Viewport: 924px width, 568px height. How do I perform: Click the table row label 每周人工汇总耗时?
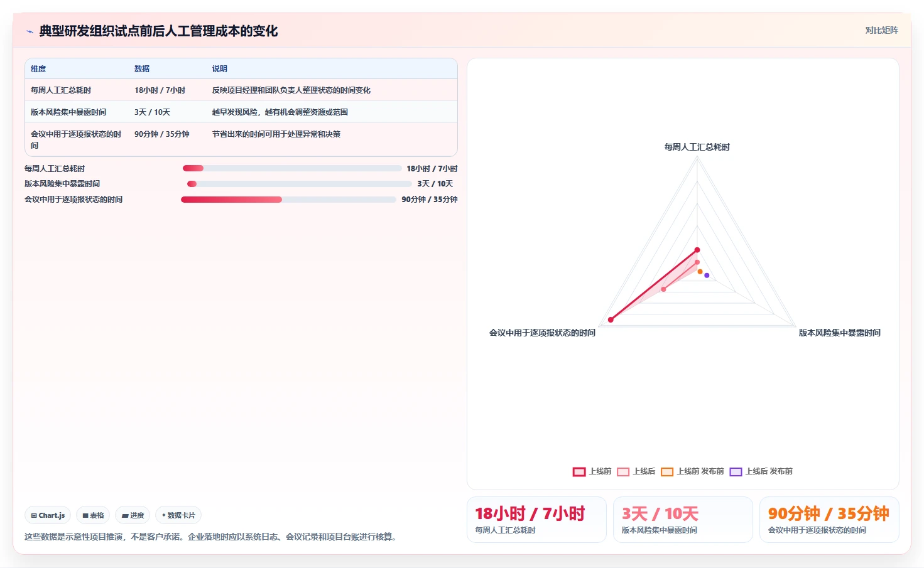(61, 90)
